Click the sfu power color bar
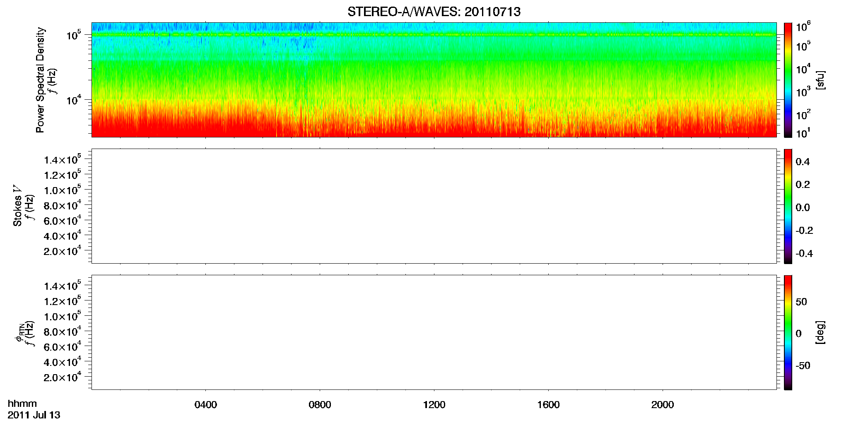The height and width of the screenshot is (447, 868). click(788, 80)
